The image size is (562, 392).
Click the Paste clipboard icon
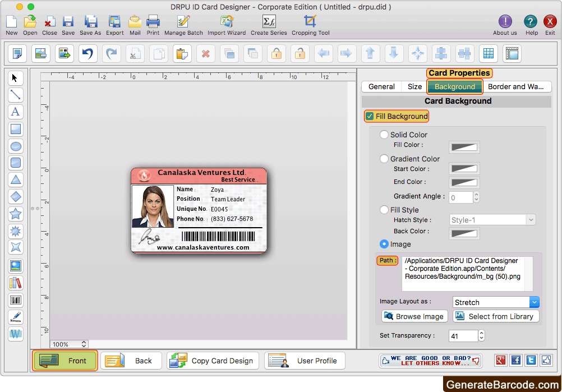[x=182, y=54]
